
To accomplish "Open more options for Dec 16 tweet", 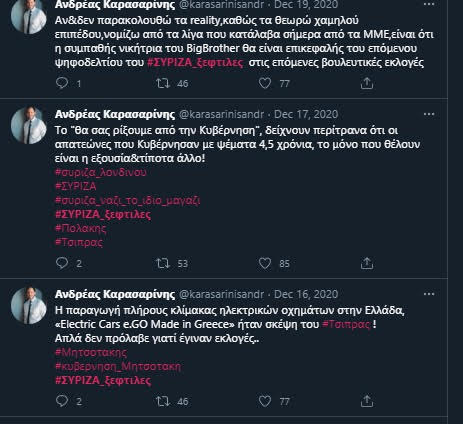I will [429, 294].
